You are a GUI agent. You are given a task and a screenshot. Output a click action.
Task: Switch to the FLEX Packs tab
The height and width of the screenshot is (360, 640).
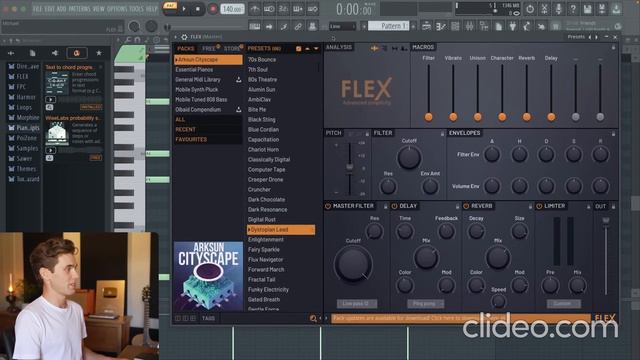(x=185, y=48)
